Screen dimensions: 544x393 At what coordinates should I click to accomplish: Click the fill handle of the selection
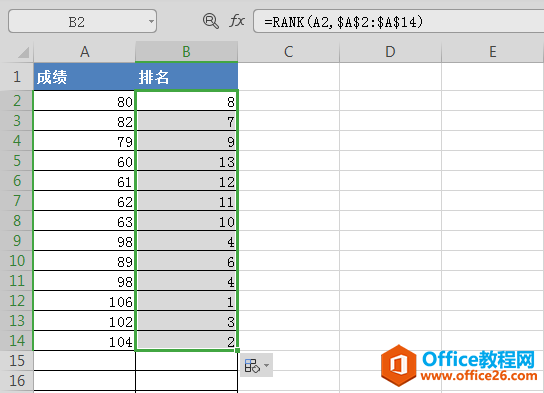pos(238,351)
